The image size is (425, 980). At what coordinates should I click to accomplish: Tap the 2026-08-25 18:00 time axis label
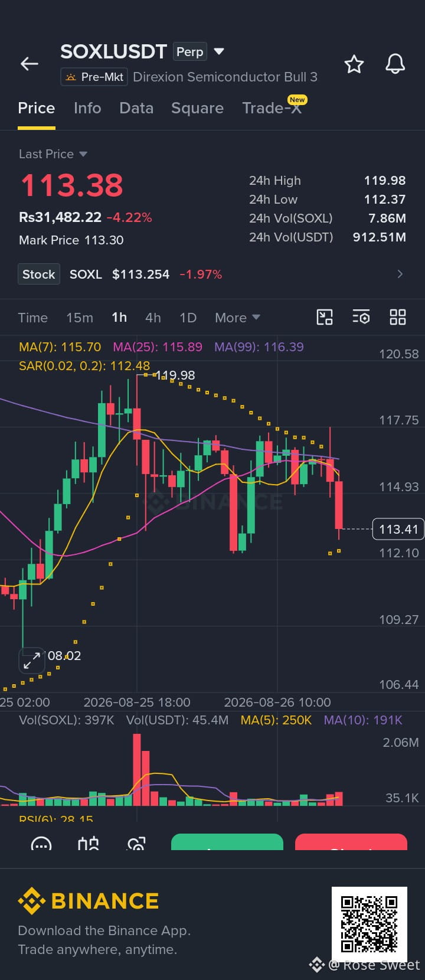tap(137, 703)
